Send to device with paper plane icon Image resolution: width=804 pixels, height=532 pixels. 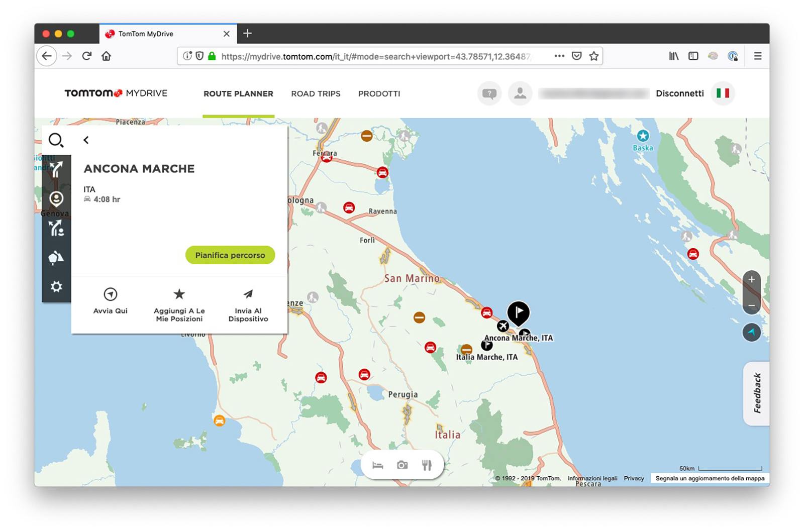[248, 294]
